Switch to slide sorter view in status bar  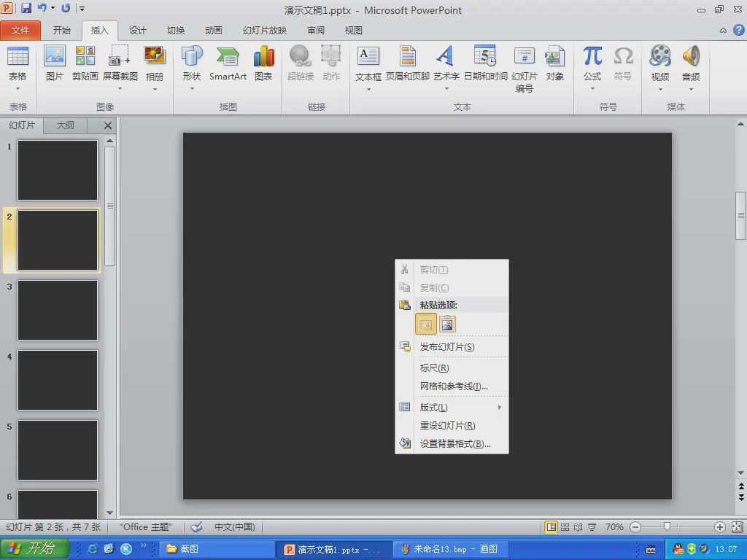pos(565,527)
